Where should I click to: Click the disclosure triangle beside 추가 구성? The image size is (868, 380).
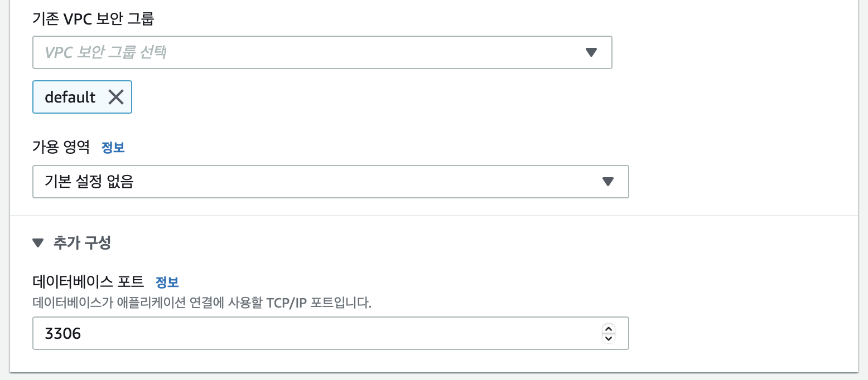pos(38,242)
